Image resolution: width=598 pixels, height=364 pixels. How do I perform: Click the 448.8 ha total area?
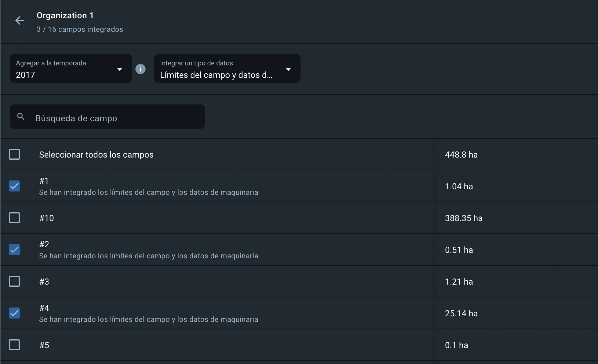point(461,155)
